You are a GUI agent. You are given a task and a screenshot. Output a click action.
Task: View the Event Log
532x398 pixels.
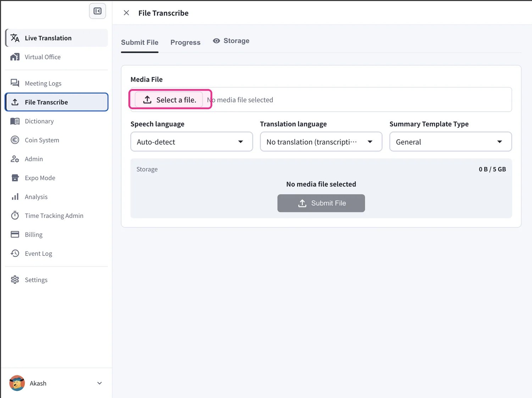57,253
